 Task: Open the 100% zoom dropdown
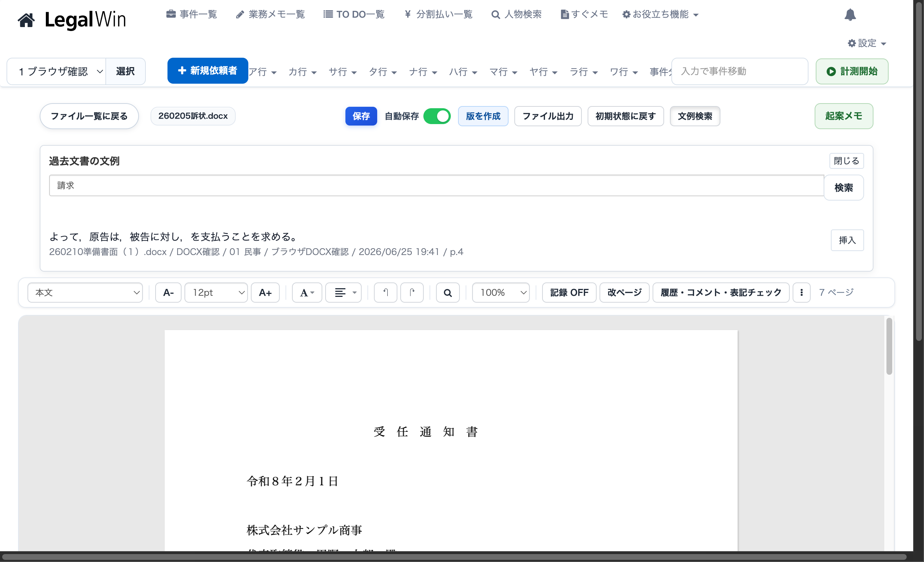pyautogui.click(x=501, y=292)
